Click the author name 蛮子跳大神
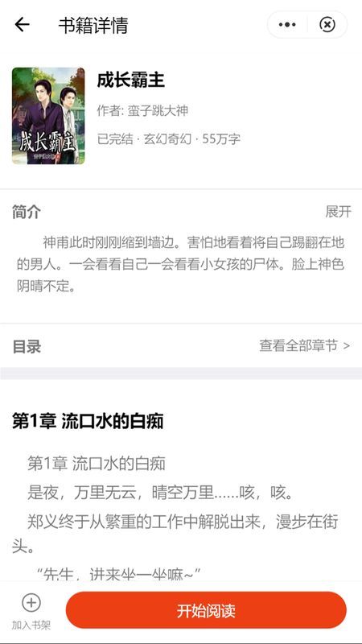 coord(158,111)
